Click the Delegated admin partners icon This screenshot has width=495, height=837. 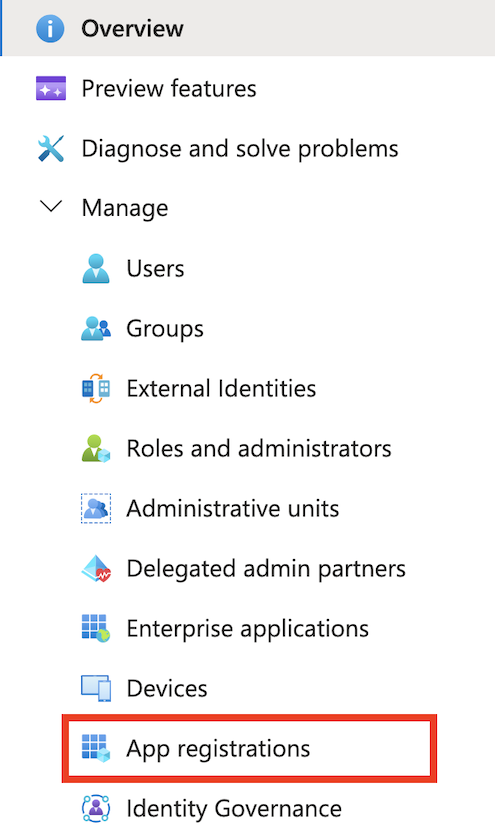(96, 568)
